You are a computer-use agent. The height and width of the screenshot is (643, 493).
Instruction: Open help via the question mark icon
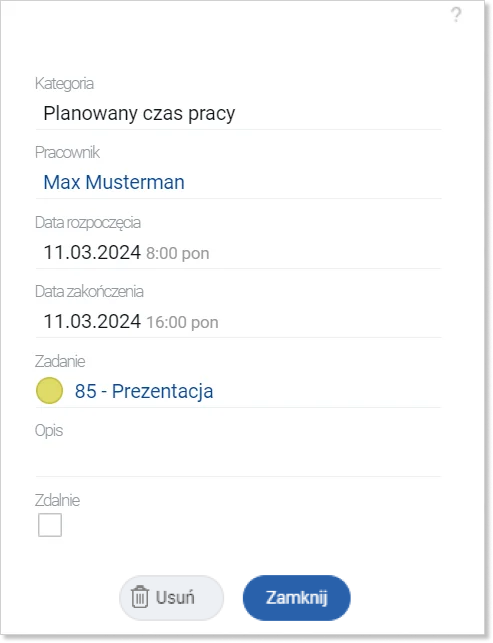(456, 15)
